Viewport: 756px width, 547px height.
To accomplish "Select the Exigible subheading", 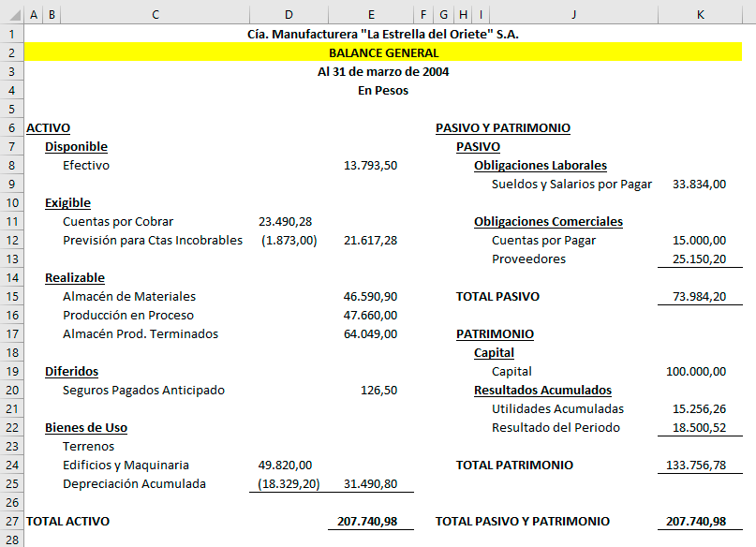I will click(x=68, y=203).
